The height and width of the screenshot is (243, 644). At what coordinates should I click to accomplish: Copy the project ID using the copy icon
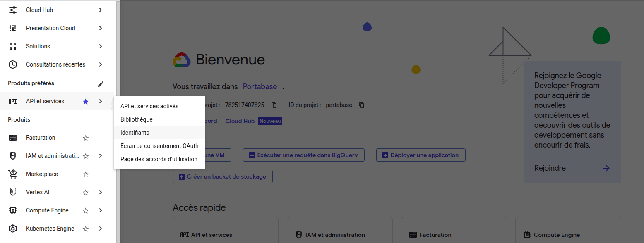pos(361,105)
